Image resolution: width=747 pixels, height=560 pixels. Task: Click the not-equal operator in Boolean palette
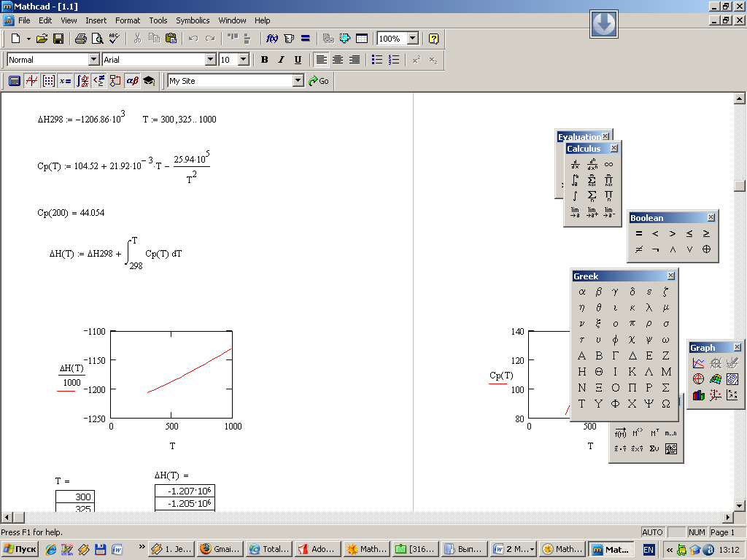639,249
